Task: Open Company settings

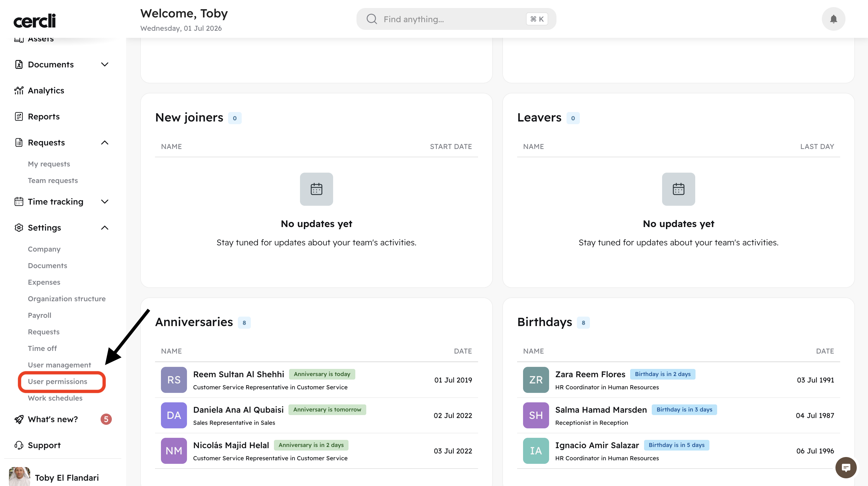Action: (44, 249)
